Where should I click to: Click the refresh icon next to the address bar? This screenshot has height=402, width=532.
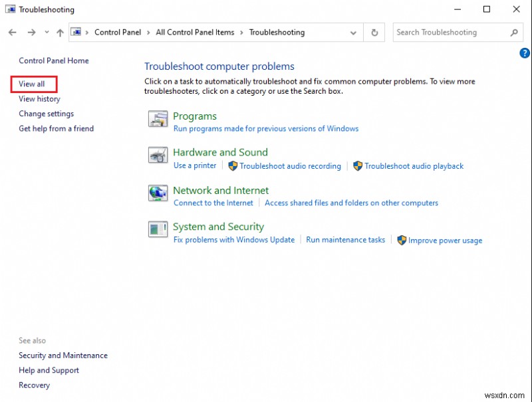tap(374, 32)
